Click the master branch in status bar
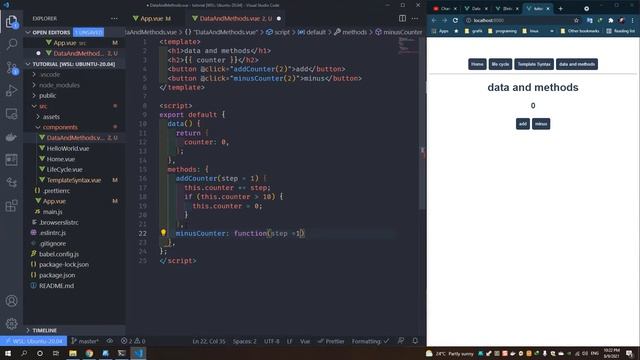Screen dimensions: 640x360 85,341
